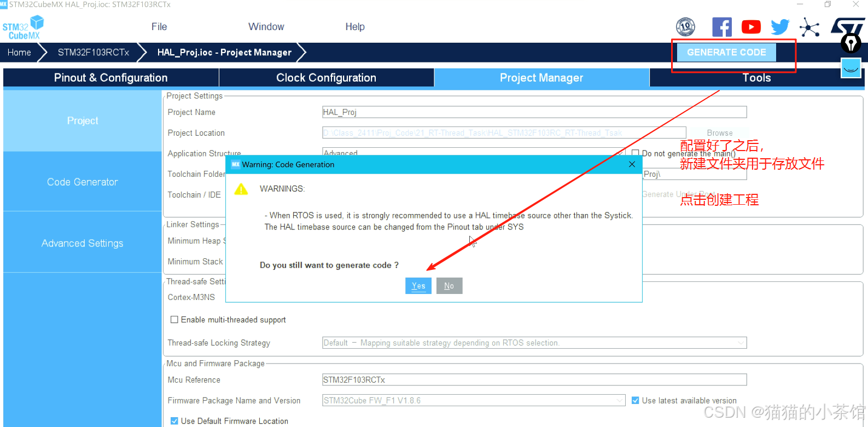Open the STM32CubeMX logo home icon
Image resolution: width=868 pixels, height=427 pixels.
(23, 27)
